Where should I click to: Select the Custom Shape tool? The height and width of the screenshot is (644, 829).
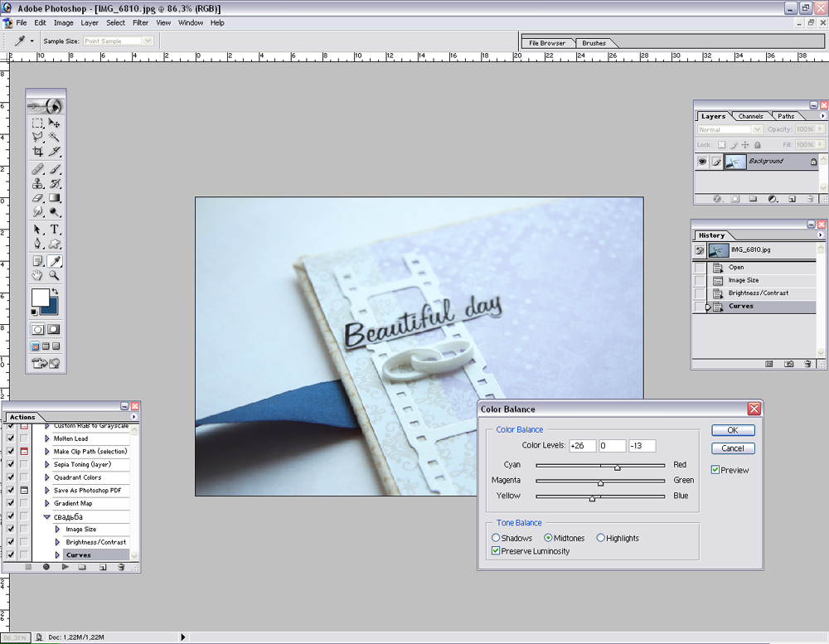pyautogui.click(x=54, y=244)
